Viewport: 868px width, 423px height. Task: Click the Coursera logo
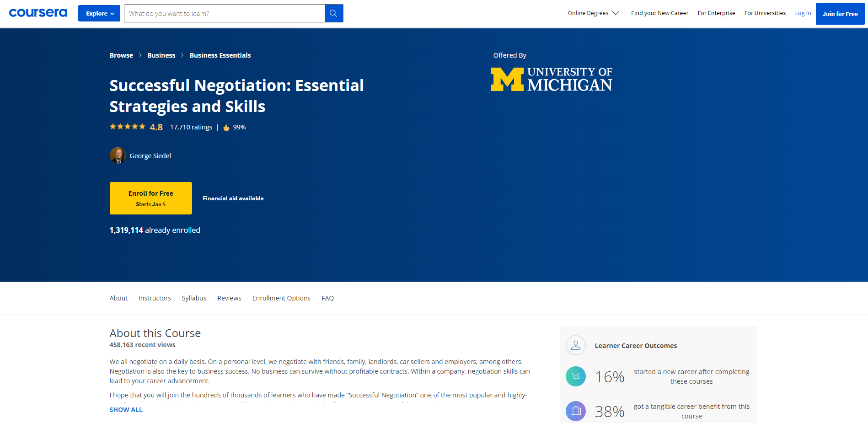pos(38,13)
